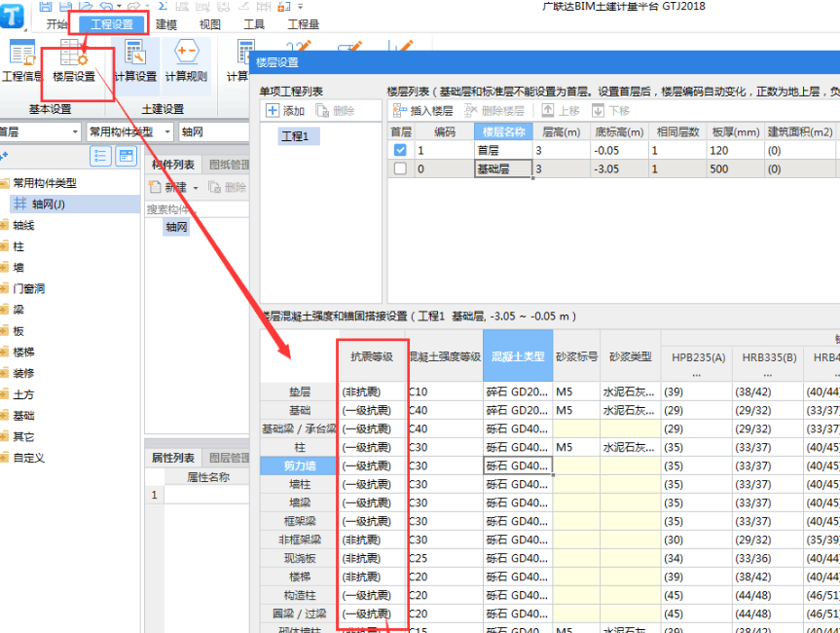
Task: Expand the 自定义 tree folder
Action: coord(4,458)
